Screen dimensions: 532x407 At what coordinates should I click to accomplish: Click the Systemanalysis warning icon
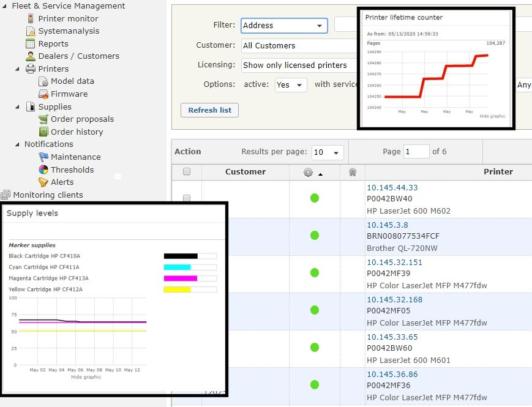click(x=31, y=31)
